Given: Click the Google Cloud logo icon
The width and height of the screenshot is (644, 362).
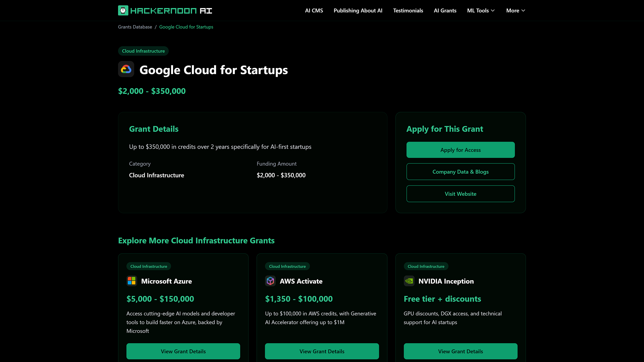Looking at the screenshot, I should pos(126,69).
